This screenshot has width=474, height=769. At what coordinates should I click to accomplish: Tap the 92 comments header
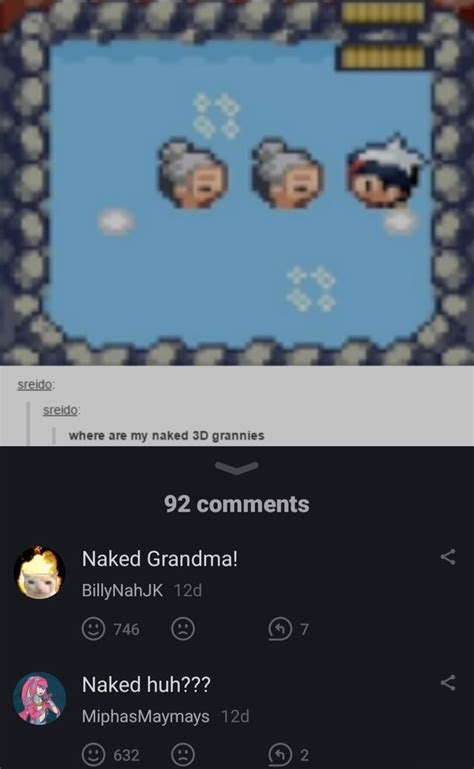pyautogui.click(x=237, y=504)
